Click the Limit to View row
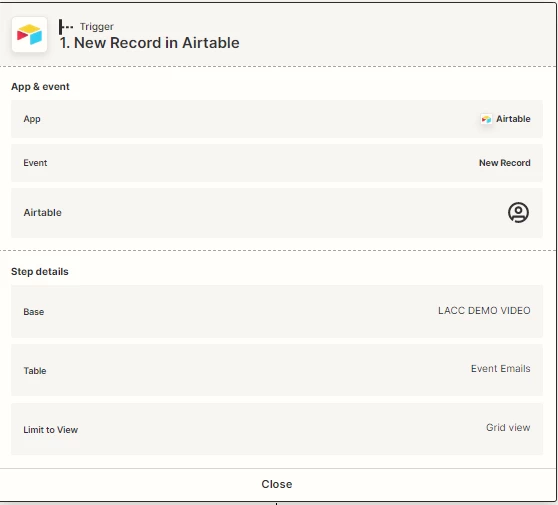Image resolution: width=558 pixels, height=505 pixels. click(x=277, y=429)
